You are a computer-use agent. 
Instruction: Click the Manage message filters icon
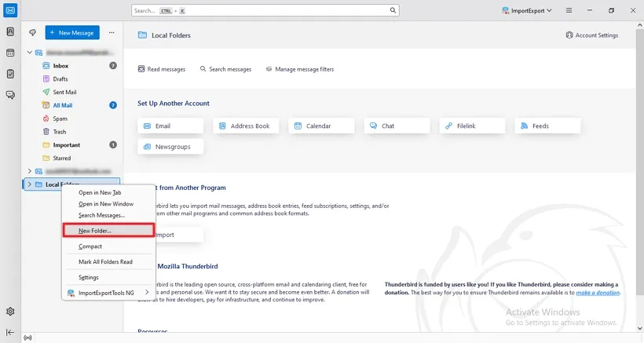[x=269, y=69]
